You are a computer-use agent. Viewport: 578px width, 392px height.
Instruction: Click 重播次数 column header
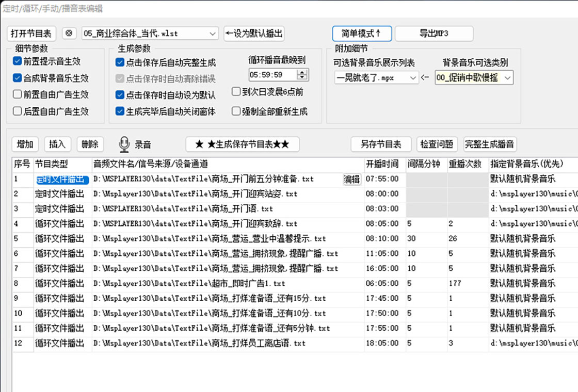tap(468, 164)
